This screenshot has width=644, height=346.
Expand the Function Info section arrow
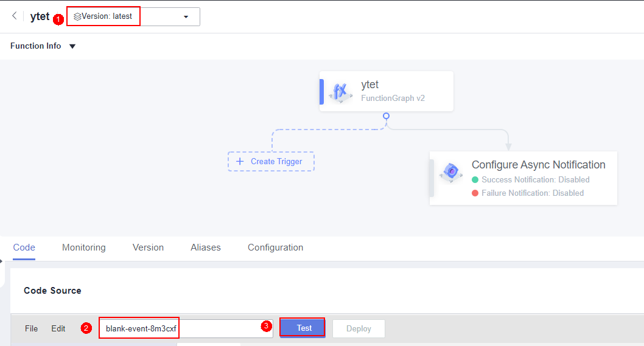[72, 46]
